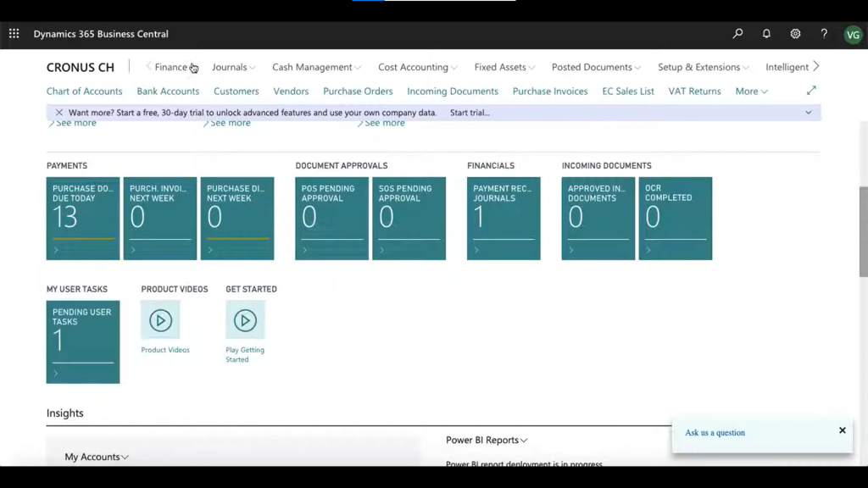The width and height of the screenshot is (868, 488).
Task: Open the notifications bell
Action: pos(765,33)
